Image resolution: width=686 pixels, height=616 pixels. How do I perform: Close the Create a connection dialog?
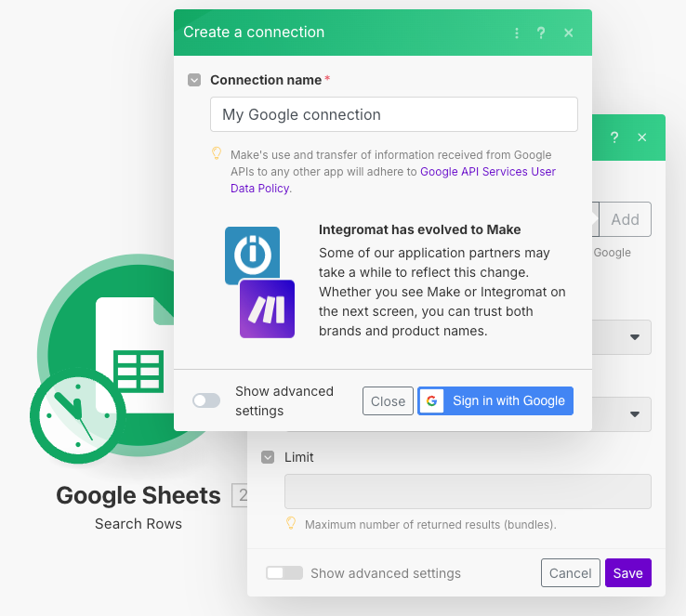[x=568, y=33]
